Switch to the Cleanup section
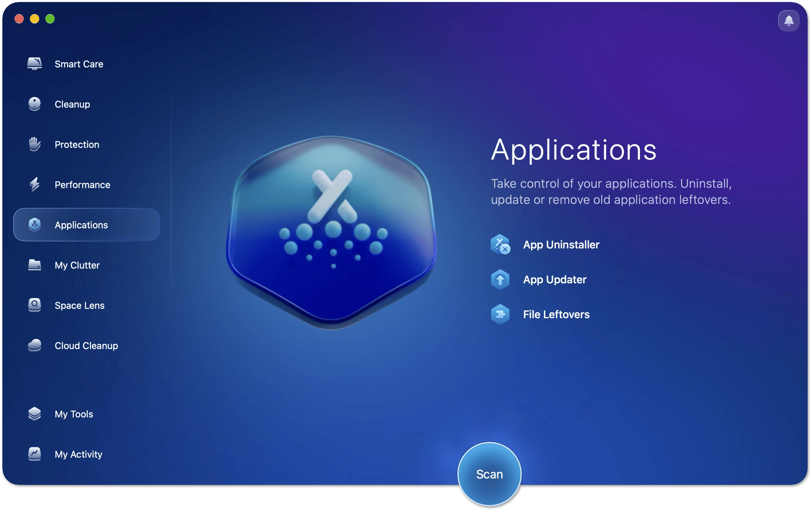Viewport: 812px width, 511px height. coord(72,104)
